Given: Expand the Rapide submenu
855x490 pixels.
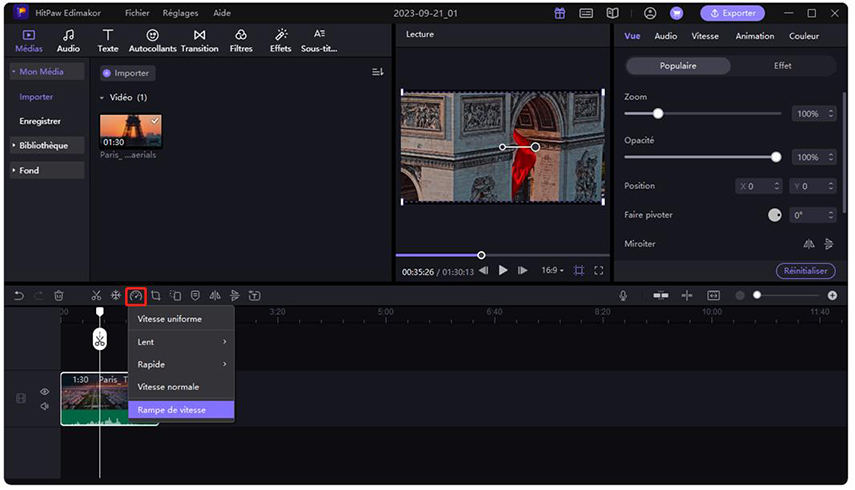Looking at the screenshot, I should [x=181, y=364].
